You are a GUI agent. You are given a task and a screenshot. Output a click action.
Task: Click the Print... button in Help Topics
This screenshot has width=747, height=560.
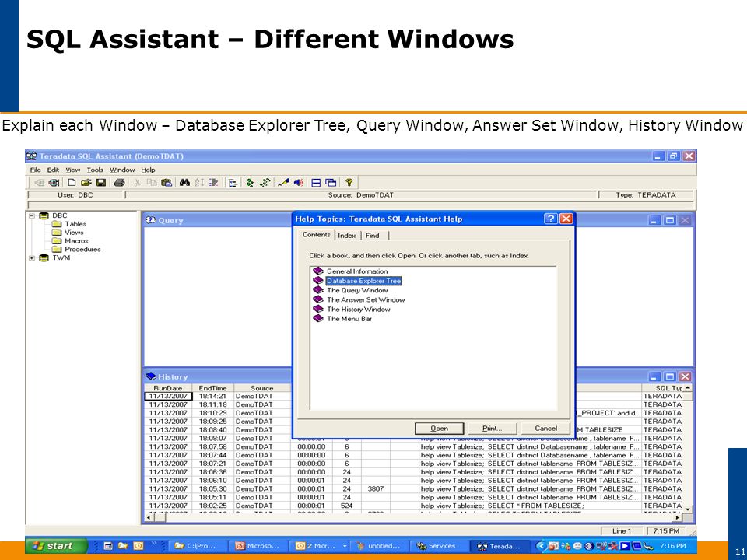pos(492,429)
